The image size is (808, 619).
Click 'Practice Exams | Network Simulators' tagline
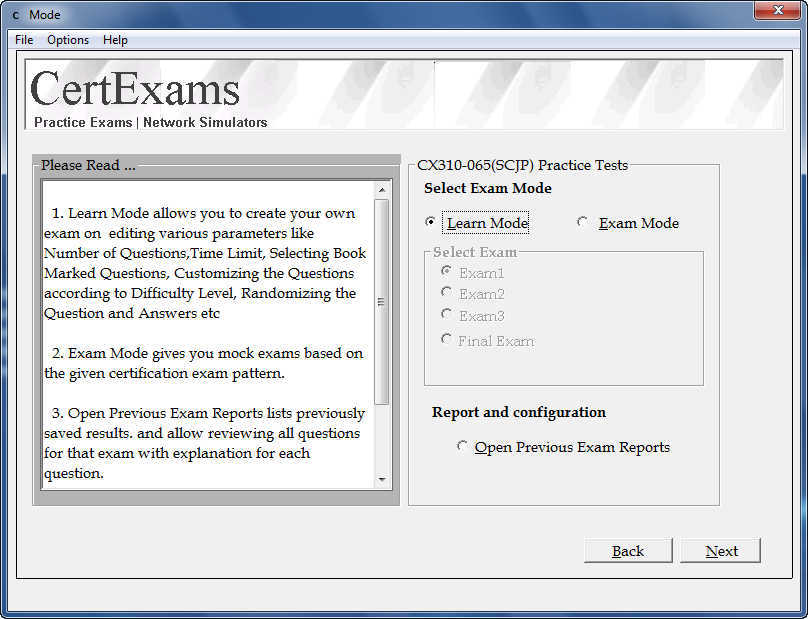150,122
